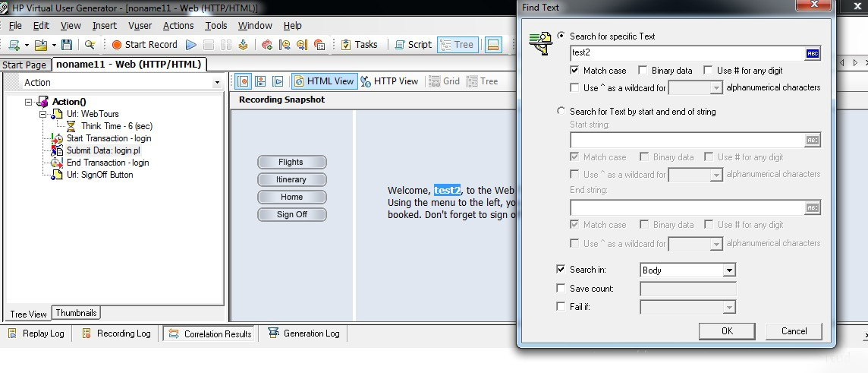Switch to the Thumbnails tab

[77, 312]
